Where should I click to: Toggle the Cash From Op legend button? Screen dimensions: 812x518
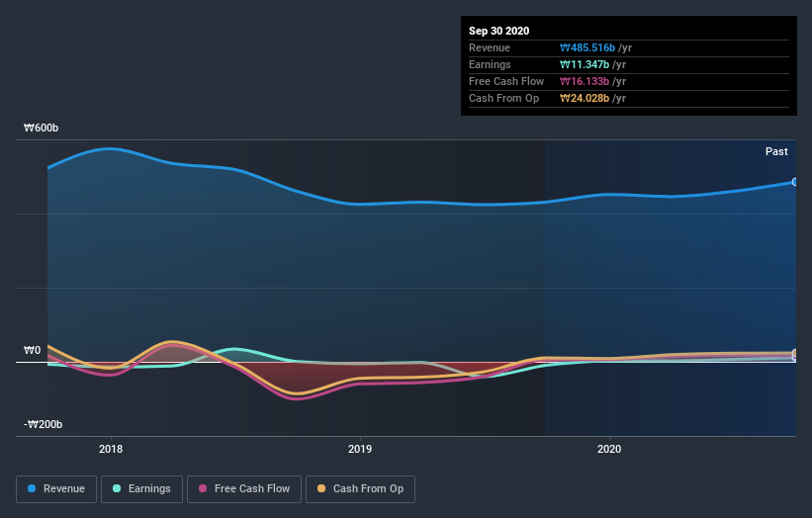pyautogui.click(x=360, y=489)
